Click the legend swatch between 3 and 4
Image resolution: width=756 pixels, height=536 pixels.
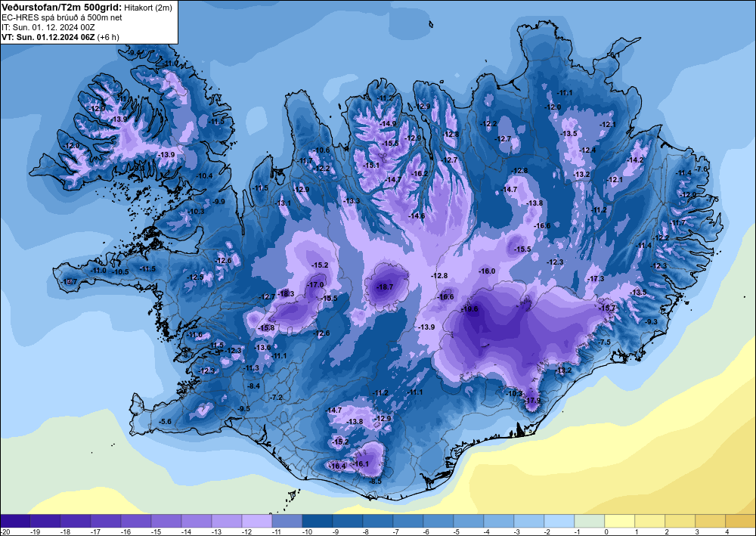(711, 521)
